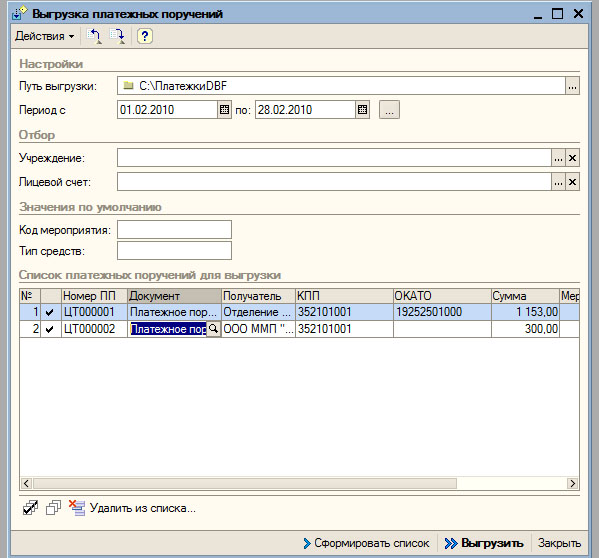Click the check all rows icon
Screen dimensions: 599x558
point(30,508)
